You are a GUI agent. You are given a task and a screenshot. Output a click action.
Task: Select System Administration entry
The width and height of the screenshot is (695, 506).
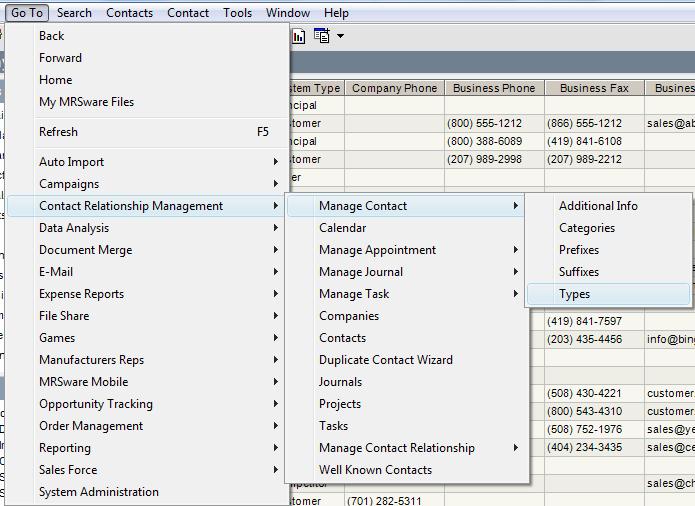coord(148,492)
